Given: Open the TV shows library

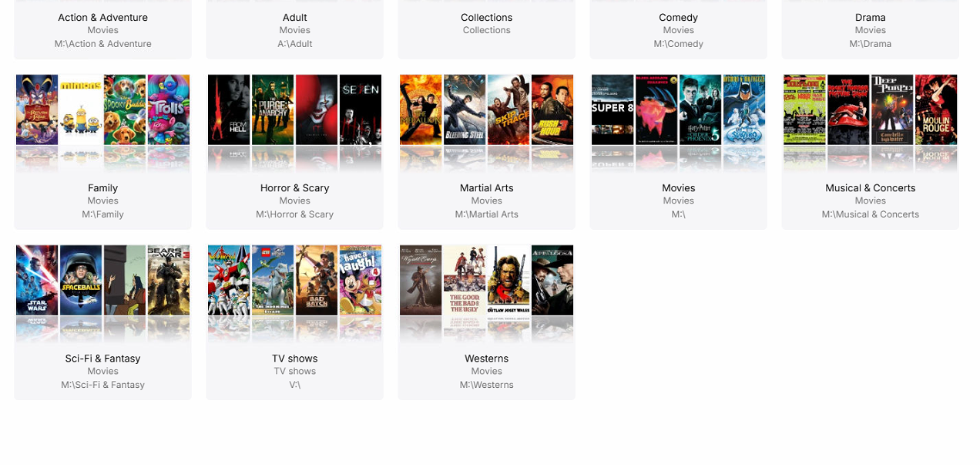Looking at the screenshot, I should (x=294, y=322).
